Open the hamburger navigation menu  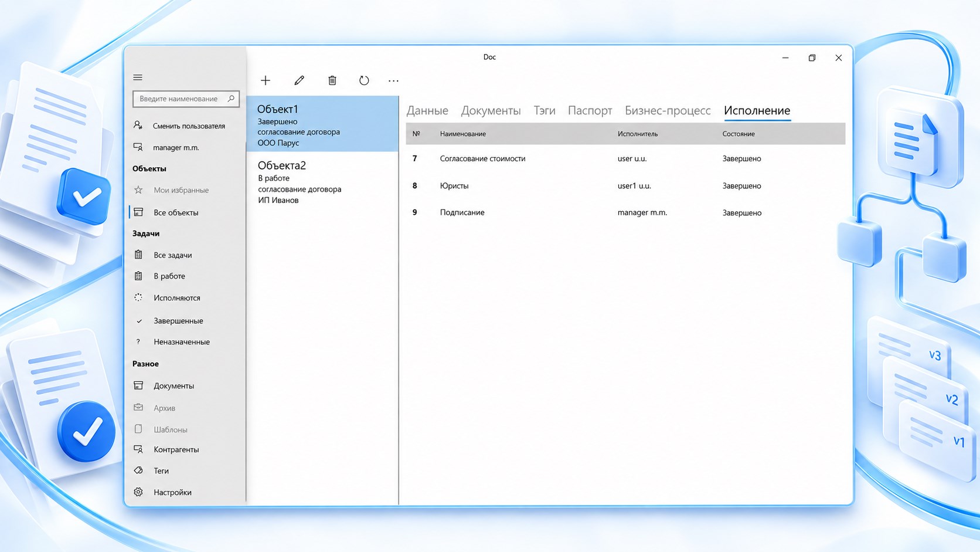point(138,77)
